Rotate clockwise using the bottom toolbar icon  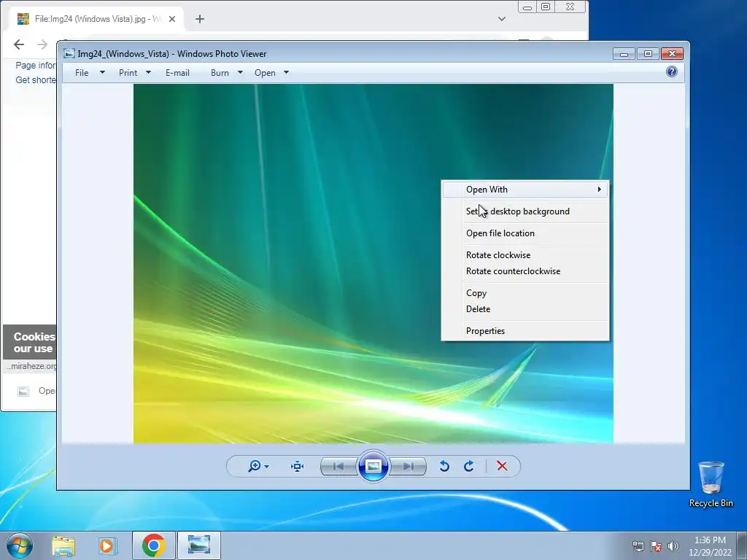(469, 466)
